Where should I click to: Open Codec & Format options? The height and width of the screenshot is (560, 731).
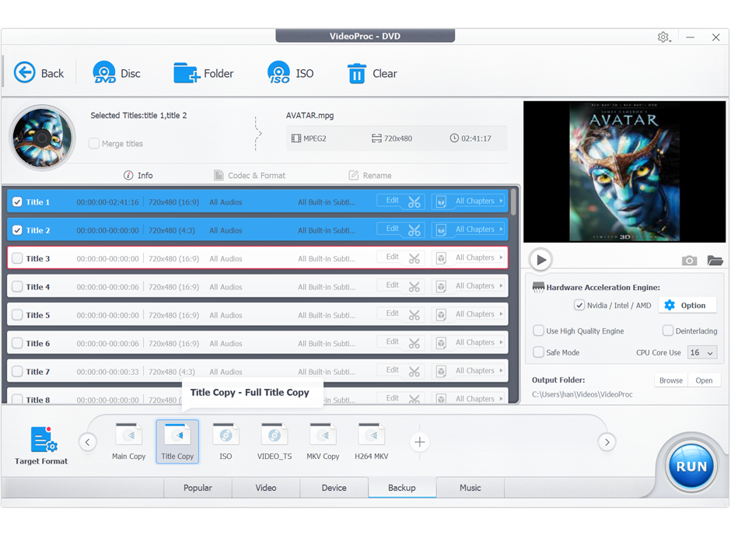(250, 175)
